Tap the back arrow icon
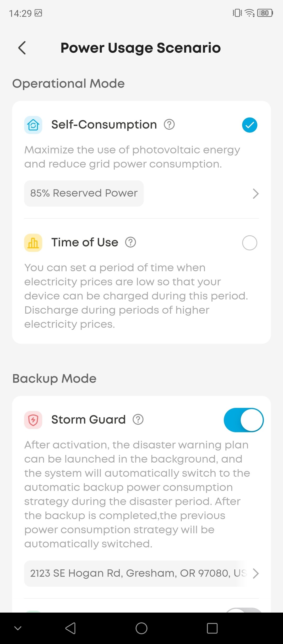This screenshot has width=283, height=644. point(22,48)
